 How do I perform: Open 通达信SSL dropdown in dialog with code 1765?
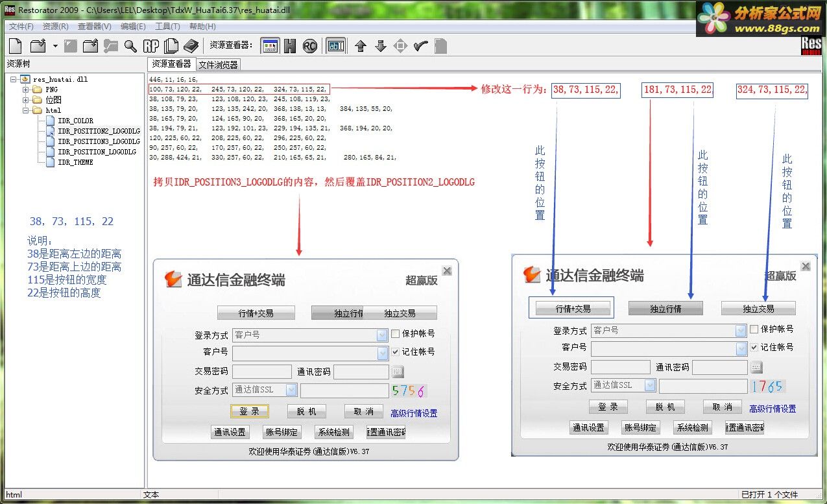point(650,385)
